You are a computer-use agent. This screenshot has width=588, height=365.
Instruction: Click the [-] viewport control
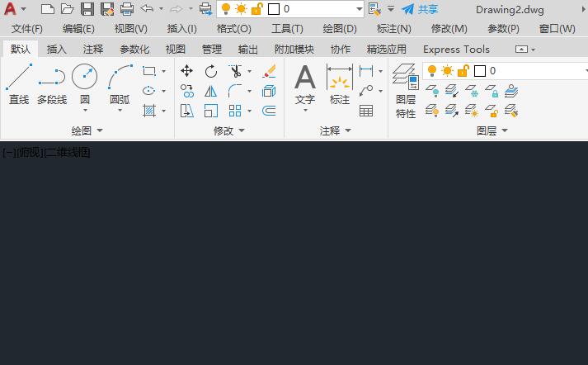tap(9, 153)
